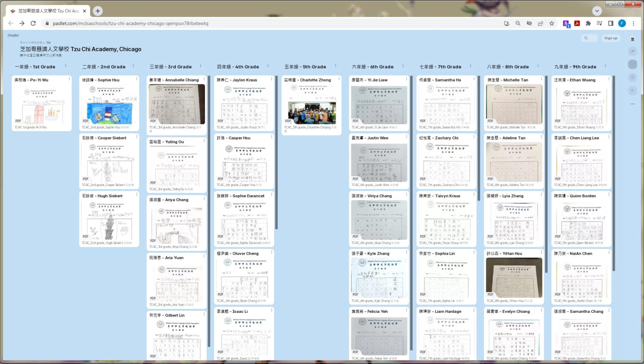Bookmark this page with the star icon
Image resolution: width=644 pixels, height=364 pixels.
tap(552, 24)
